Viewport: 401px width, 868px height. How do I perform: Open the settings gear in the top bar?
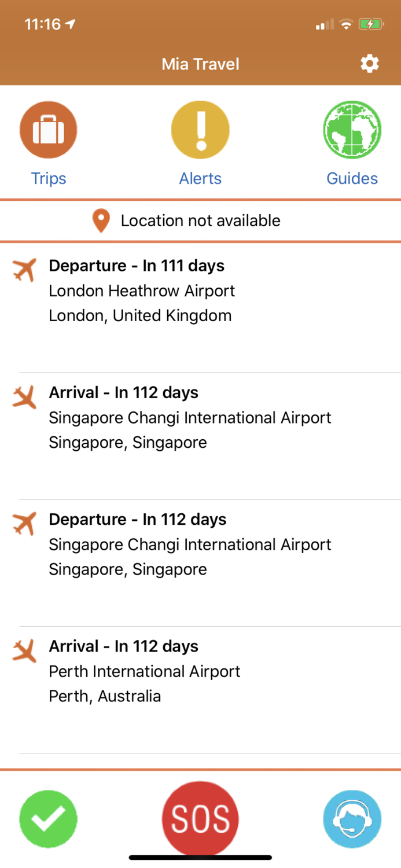click(x=370, y=64)
